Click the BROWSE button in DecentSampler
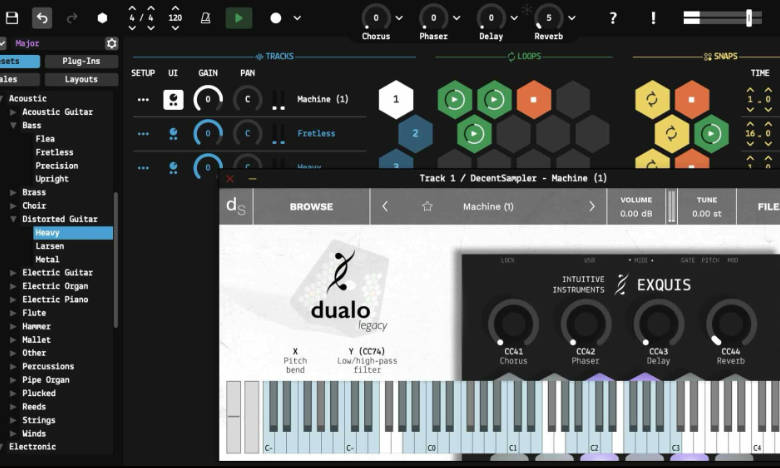Viewport: 780px width, 468px height. 311,207
